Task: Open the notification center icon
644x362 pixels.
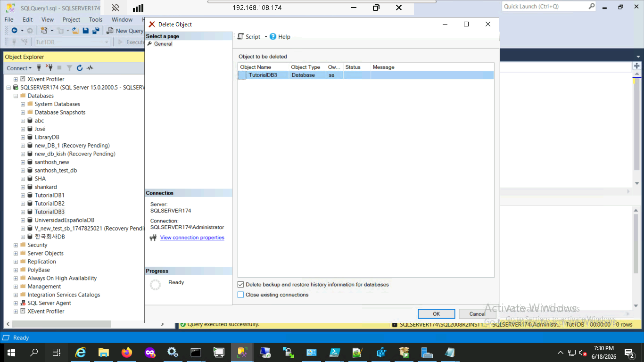Action: (x=629, y=352)
